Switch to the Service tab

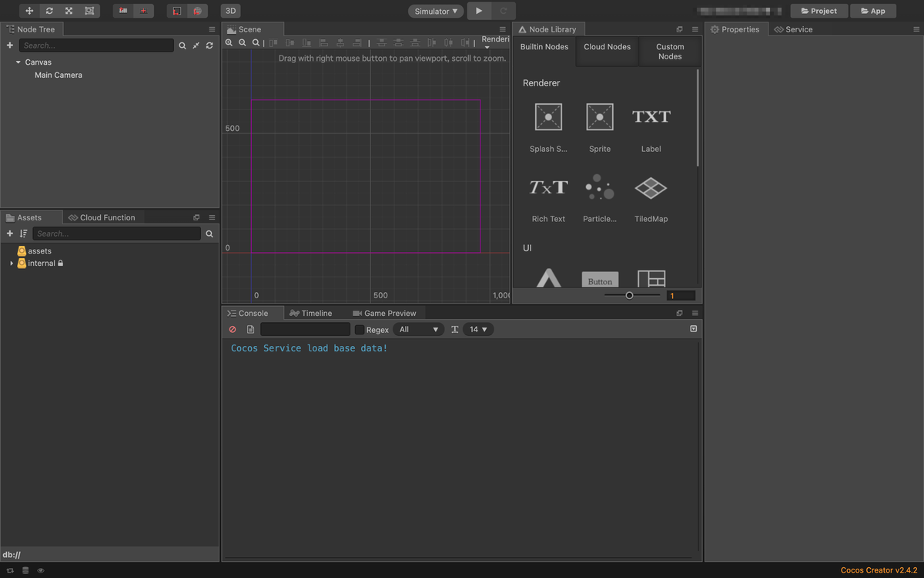coord(794,29)
